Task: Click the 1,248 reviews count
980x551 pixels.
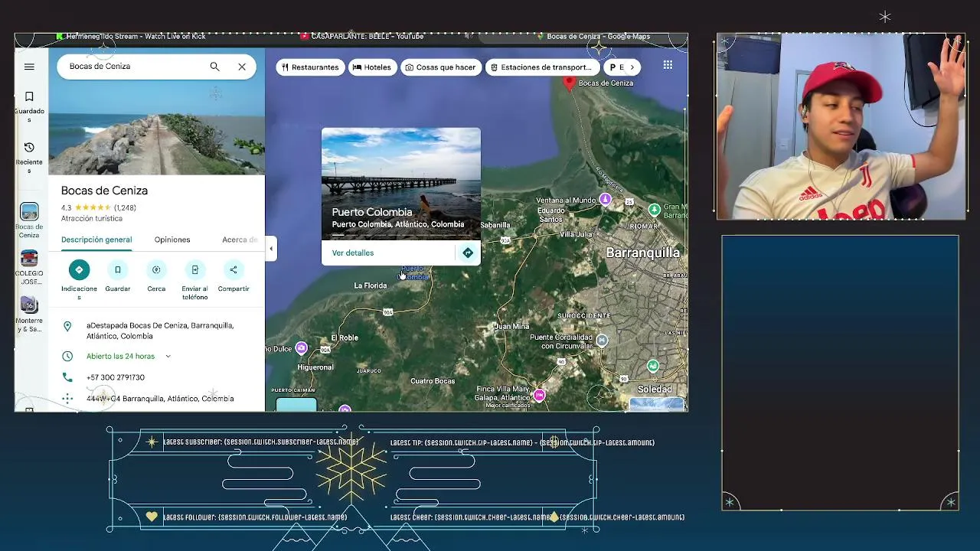Action: click(x=125, y=208)
